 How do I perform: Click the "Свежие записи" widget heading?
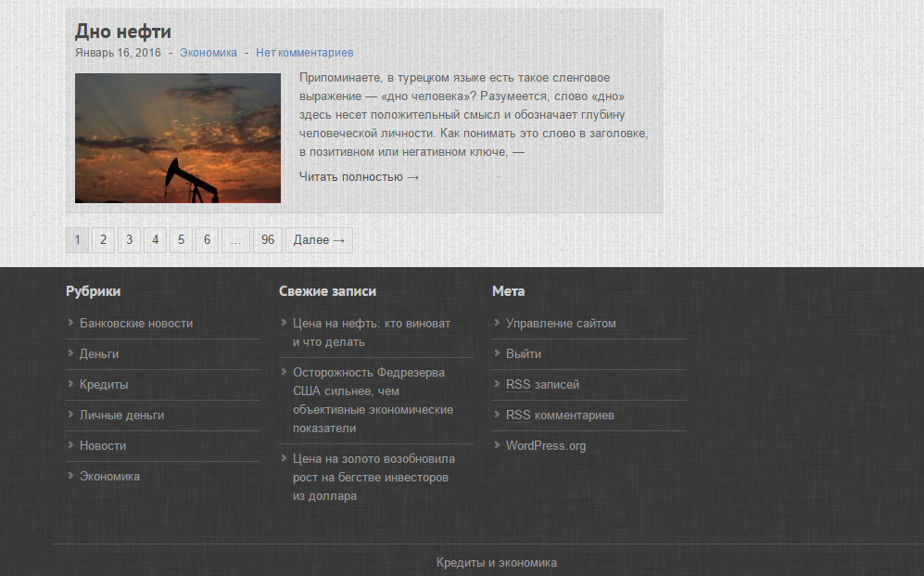[328, 291]
